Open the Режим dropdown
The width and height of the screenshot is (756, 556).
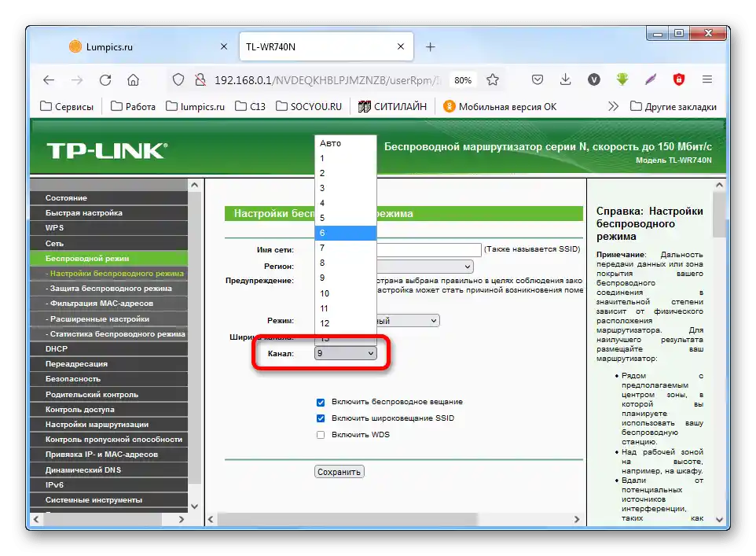click(x=408, y=321)
